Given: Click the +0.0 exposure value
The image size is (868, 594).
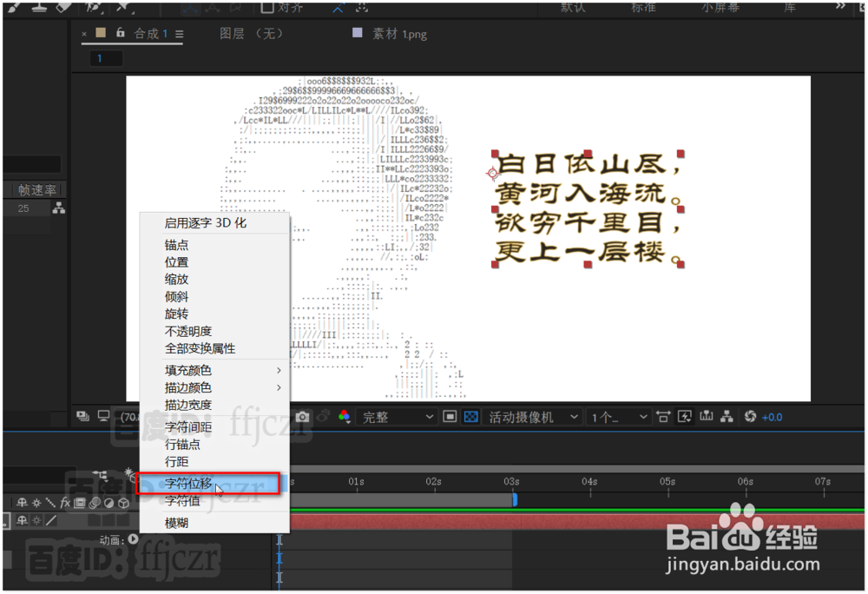Looking at the screenshot, I should [x=773, y=418].
